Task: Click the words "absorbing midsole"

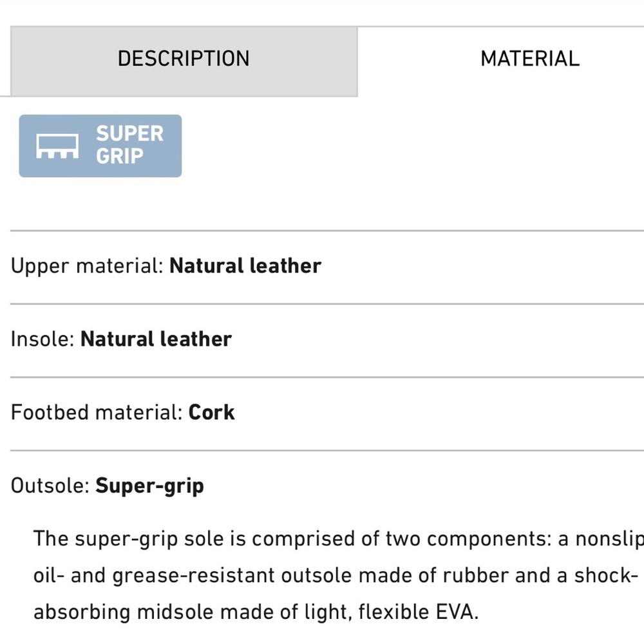Action: pos(117,612)
